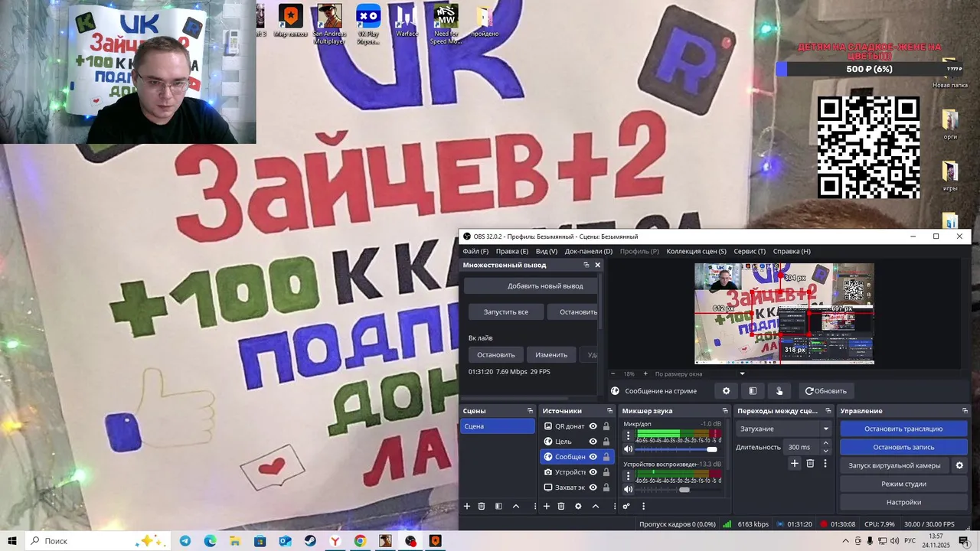Unlock the Цель source

(x=606, y=442)
